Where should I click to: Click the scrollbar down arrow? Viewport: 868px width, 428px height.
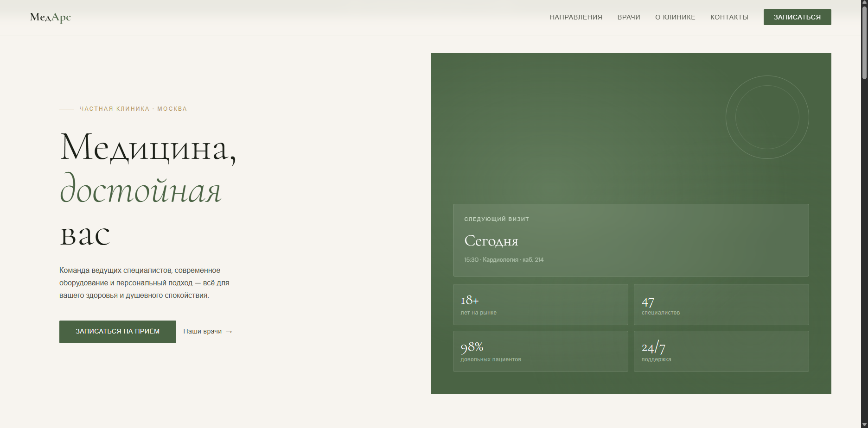(864, 424)
